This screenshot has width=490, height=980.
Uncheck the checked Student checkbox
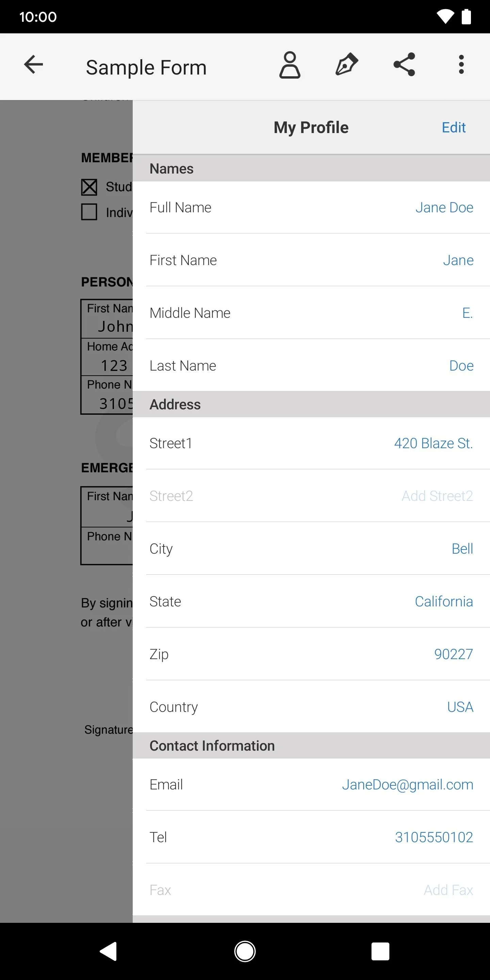[89, 187]
